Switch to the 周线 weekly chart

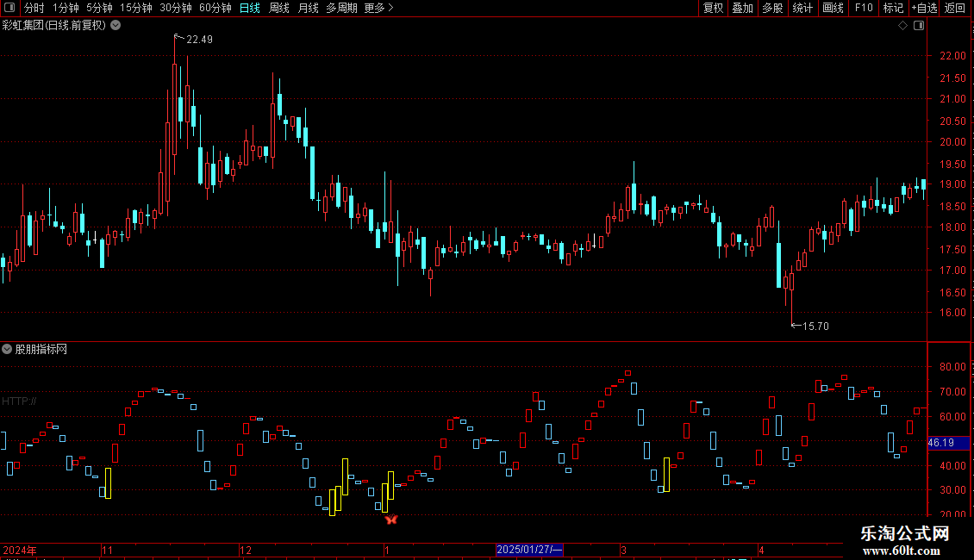coord(279,8)
